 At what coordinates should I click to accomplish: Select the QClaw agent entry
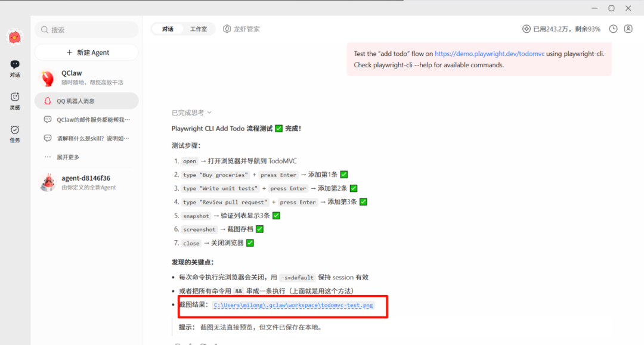pyautogui.click(x=86, y=77)
